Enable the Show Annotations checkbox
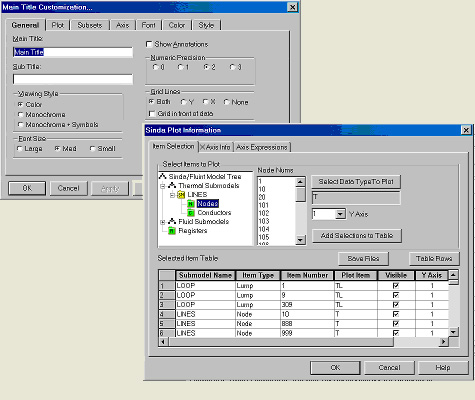Image resolution: width=475 pixels, height=400 pixels. coord(149,44)
